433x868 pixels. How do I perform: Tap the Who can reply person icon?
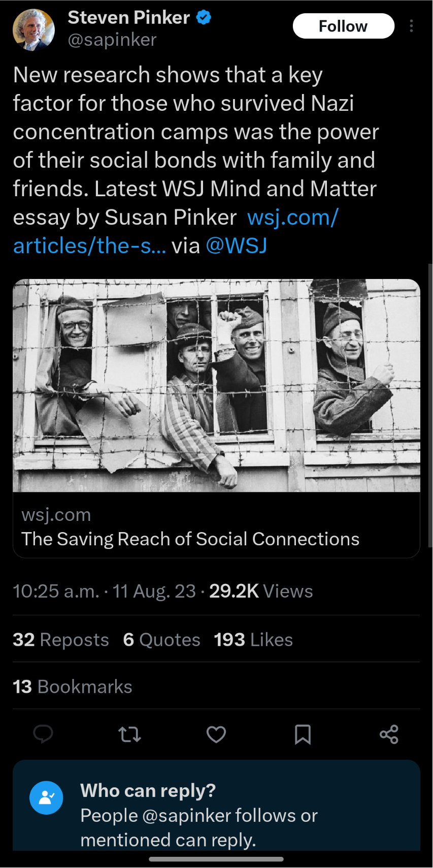(x=46, y=797)
